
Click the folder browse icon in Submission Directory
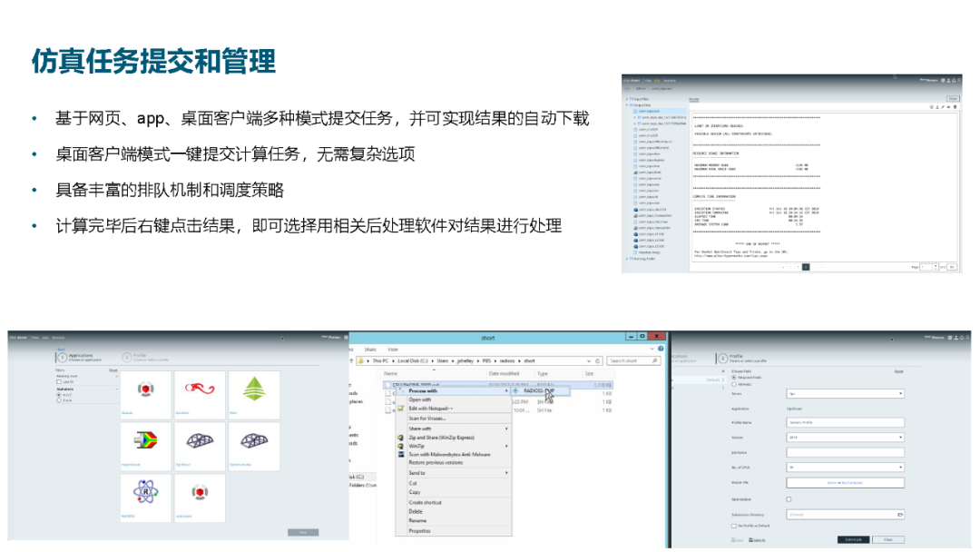(900, 515)
